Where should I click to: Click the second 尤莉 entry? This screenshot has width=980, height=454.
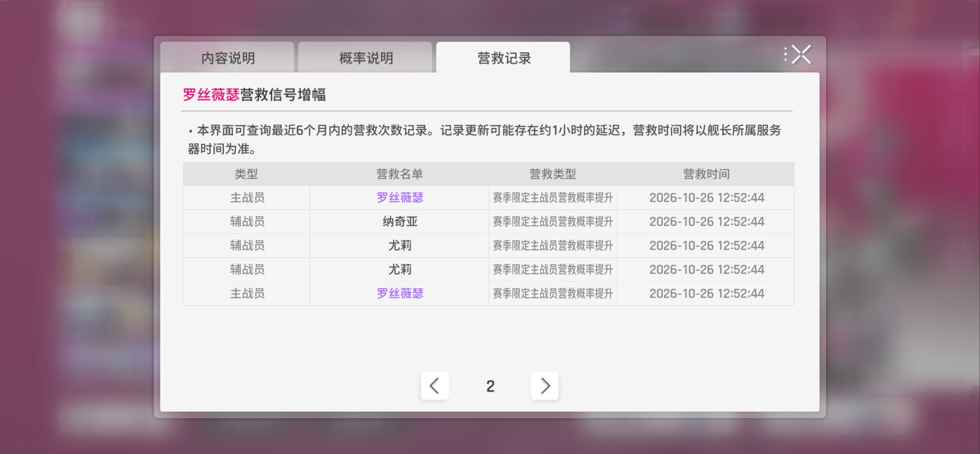click(x=400, y=270)
